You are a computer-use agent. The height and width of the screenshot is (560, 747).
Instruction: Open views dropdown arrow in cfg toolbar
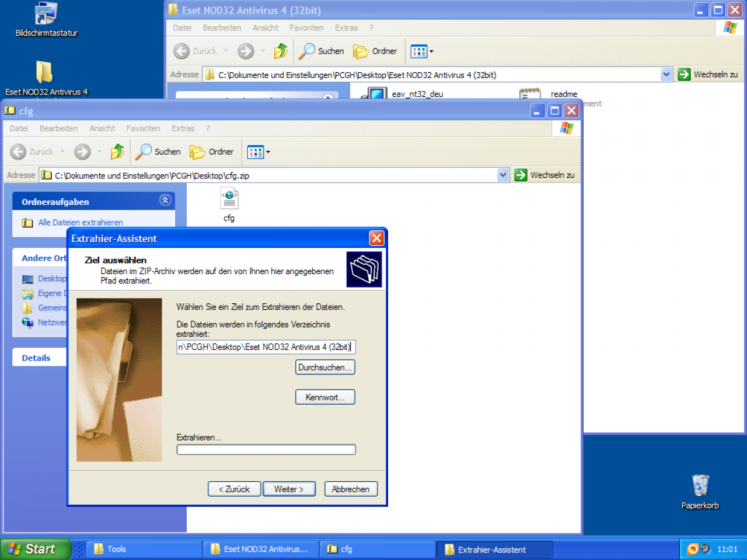[x=268, y=152]
